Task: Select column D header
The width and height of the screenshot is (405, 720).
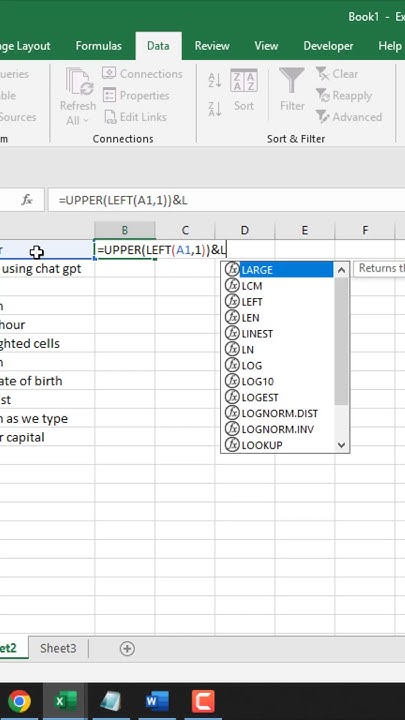Action: pos(245,230)
